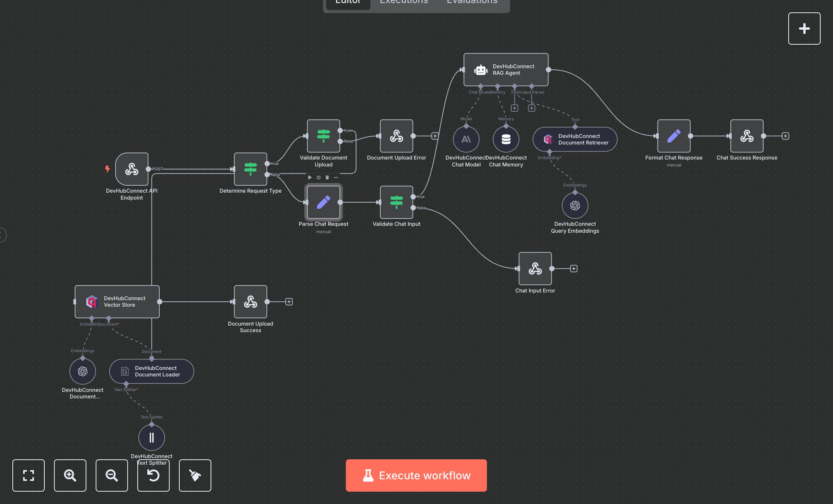Select the DevHubConnect Query Embeddings node
The width and height of the screenshot is (833, 504).
(575, 205)
